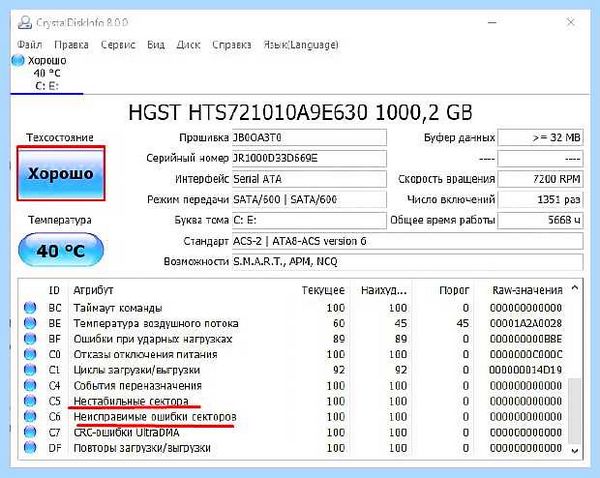The image size is (600, 478).
Task: Click the Интерфейс field Serial ATA
Action: (x=309, y=179)
